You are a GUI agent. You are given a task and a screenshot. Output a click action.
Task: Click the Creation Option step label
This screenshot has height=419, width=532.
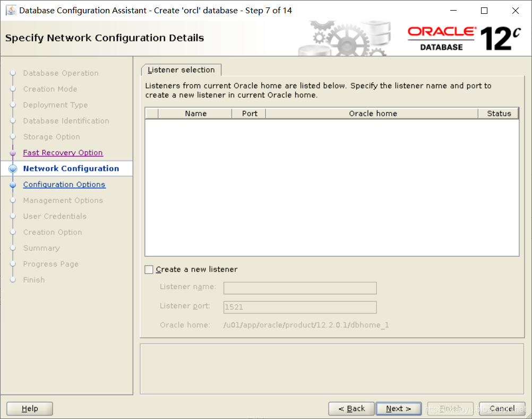[x=53, y=232]
